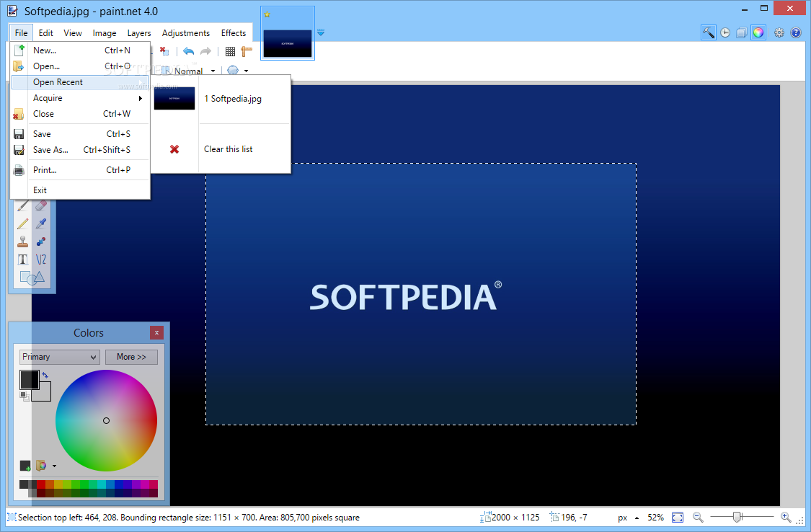Image resolution: width=811 pixels, height=532 pixels.
Task: Open the palette manager dropdown arrow
Action: point(54,466)
